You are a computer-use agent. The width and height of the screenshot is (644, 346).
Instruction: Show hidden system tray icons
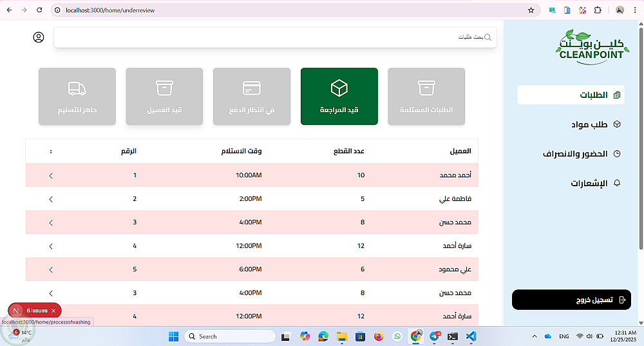[x=535, y=336]
